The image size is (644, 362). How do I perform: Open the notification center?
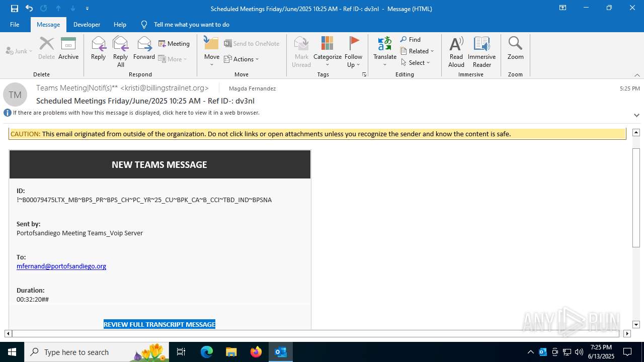627,352
